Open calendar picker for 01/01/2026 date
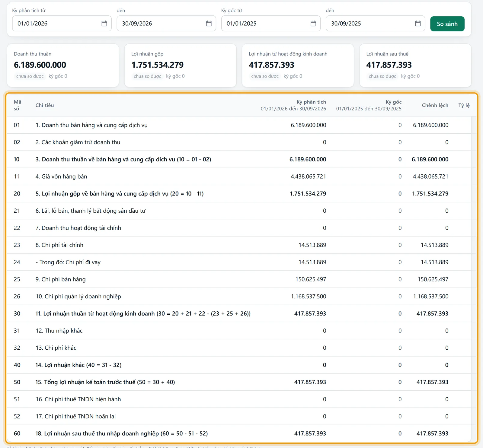 pyautogui.click(x=104, y=24)
